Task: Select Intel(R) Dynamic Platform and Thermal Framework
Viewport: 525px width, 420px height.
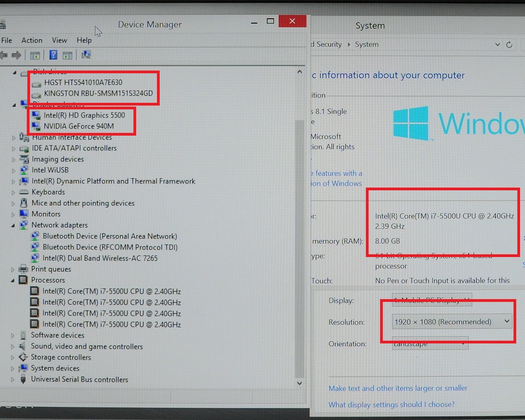Action: pyautogui.click(x=114, y=181)
